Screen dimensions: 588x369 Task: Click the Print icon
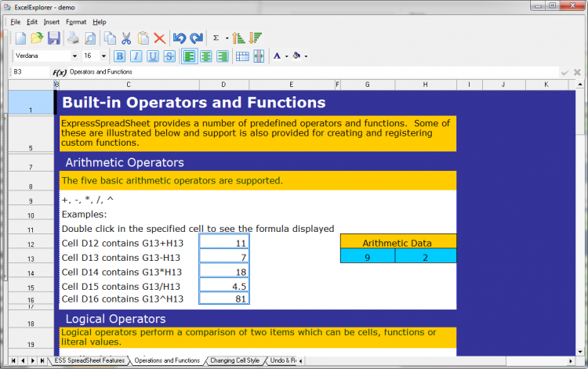(73, 38)
